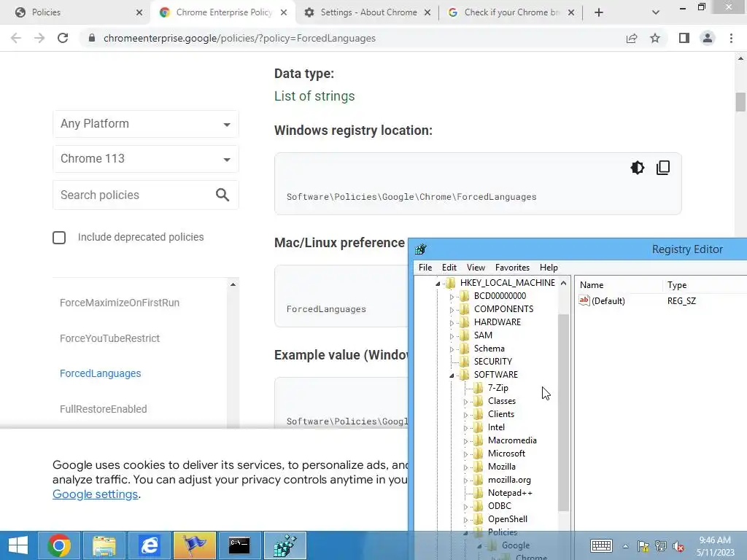Switch to Settings - About Chrome tab
The image size is (747, 560).
point(367,12)
